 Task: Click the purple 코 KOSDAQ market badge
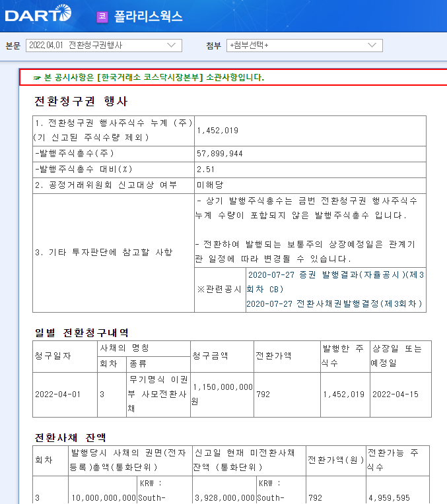(x=102, y=16)
